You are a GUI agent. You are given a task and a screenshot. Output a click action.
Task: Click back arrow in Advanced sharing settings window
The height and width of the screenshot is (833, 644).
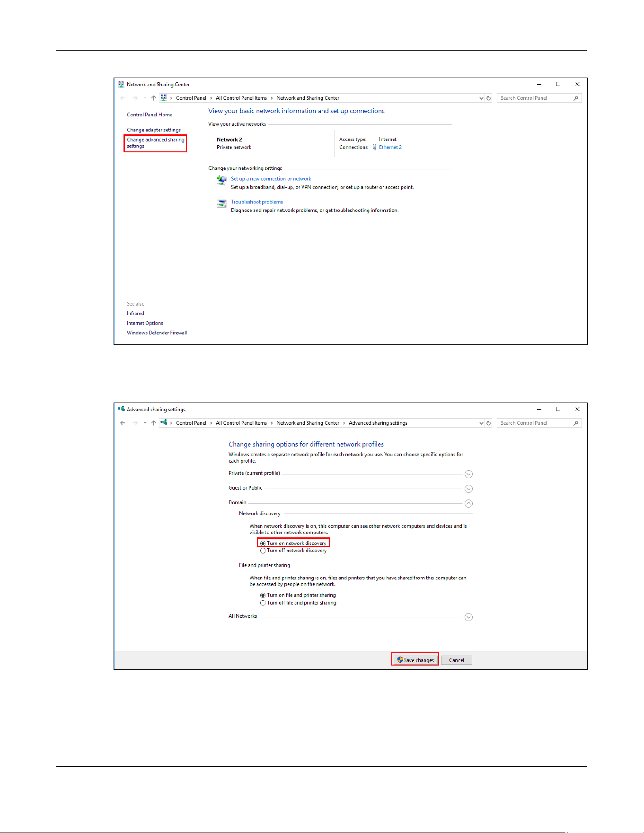pyautogui.click(x=123, y=423)
